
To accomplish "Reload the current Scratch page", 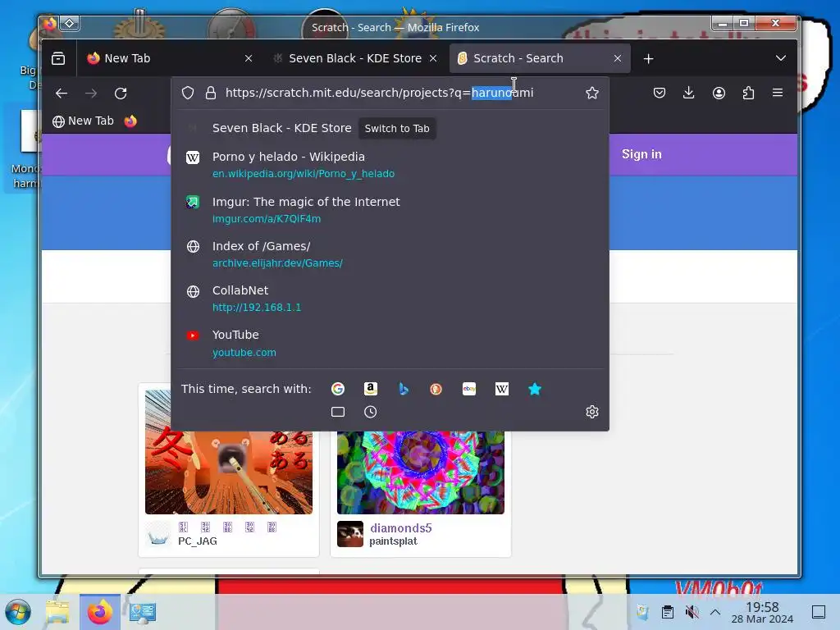I will tap(121, 94).
